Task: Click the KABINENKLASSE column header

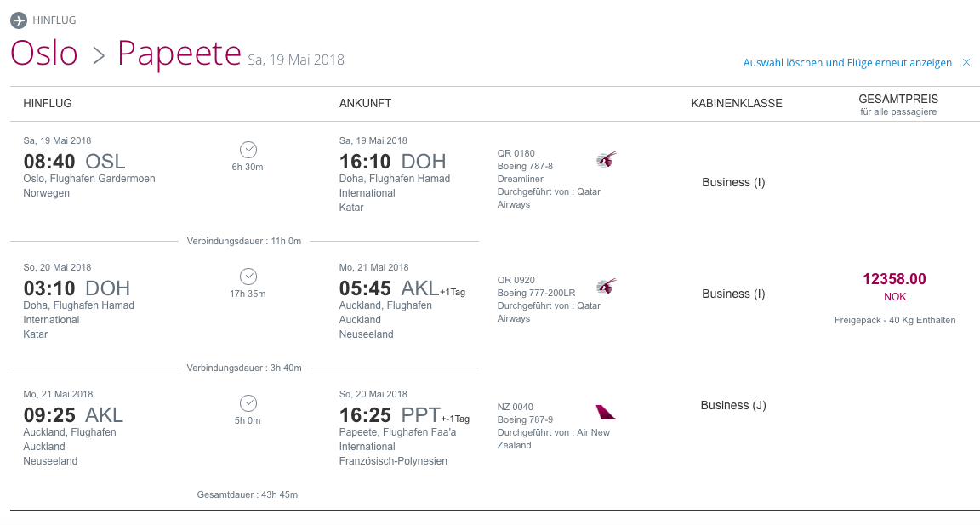Action: (x=737, y=103)
